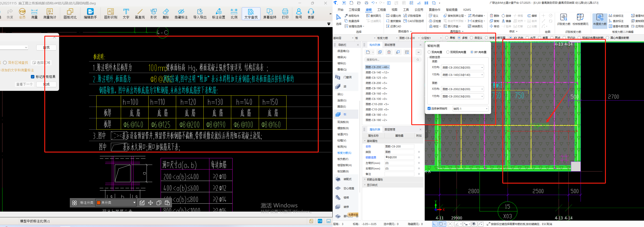Open 未分类 annotation category dropdown
This screenshot has height=227, width=644.
(116, 203)
